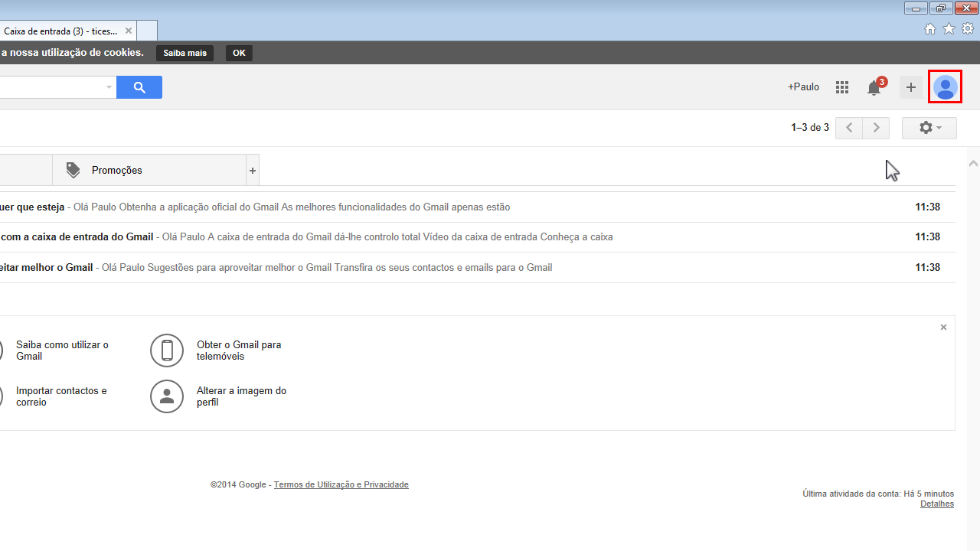Viewport: 980px width, 551px height.
Task: Add a new inbox tab with plus
Action: tap(253, 171)
